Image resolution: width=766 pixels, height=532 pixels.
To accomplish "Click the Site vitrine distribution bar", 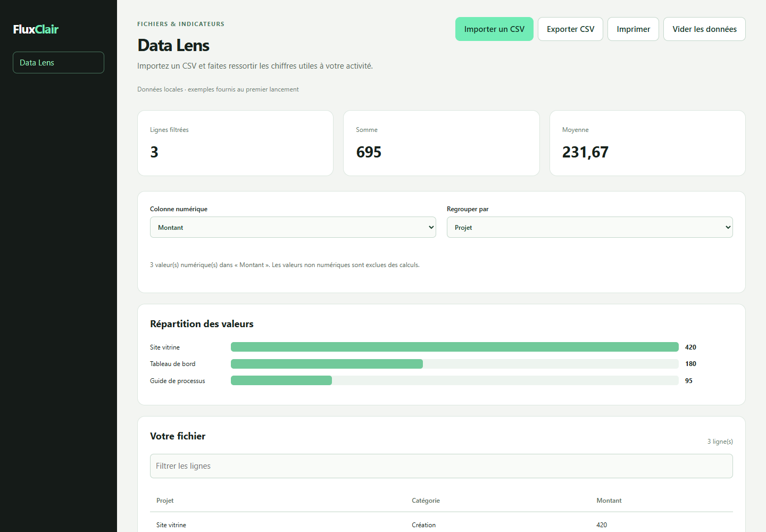I will [455, 347].
